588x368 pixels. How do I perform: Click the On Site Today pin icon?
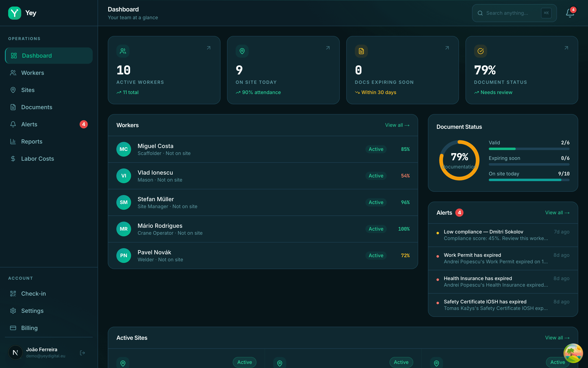(x=242, y=51)
